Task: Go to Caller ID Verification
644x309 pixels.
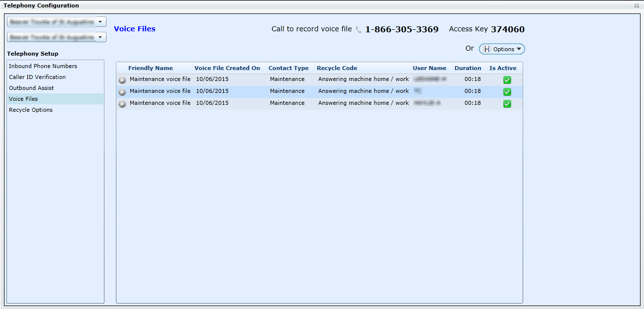Action: [37, 77]
